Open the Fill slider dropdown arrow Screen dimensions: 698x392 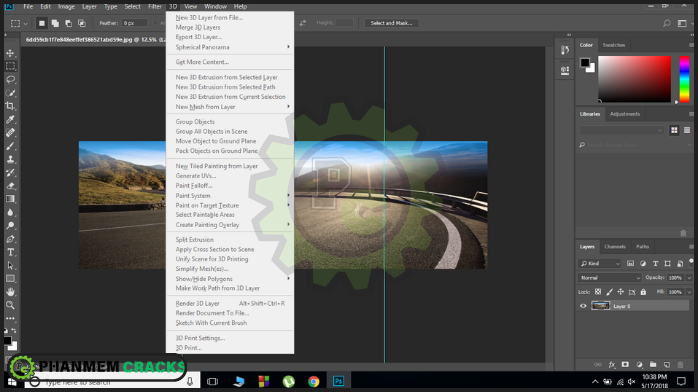[689, 292]
